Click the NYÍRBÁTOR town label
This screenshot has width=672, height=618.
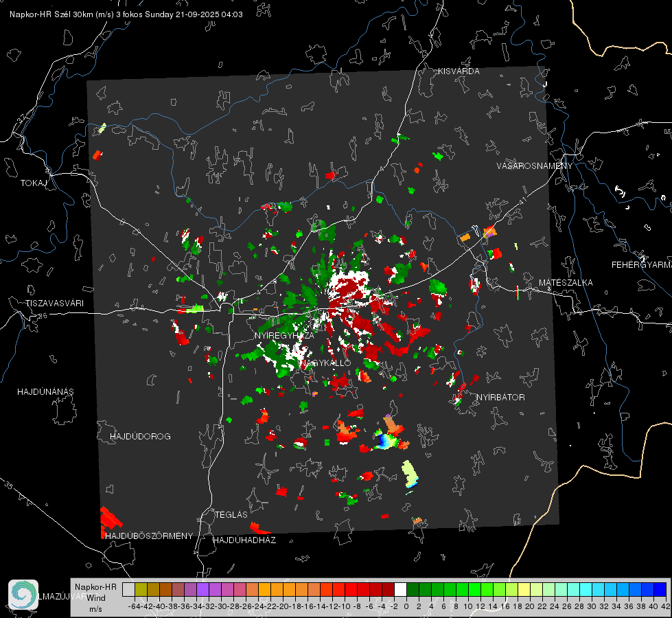tap(500, 398)
